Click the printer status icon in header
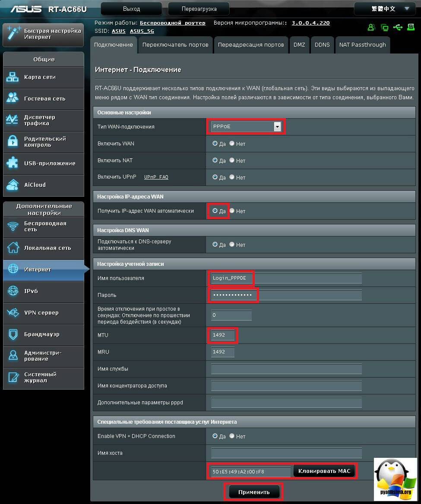Screen dimensions: 421x504 pos(411,27)
